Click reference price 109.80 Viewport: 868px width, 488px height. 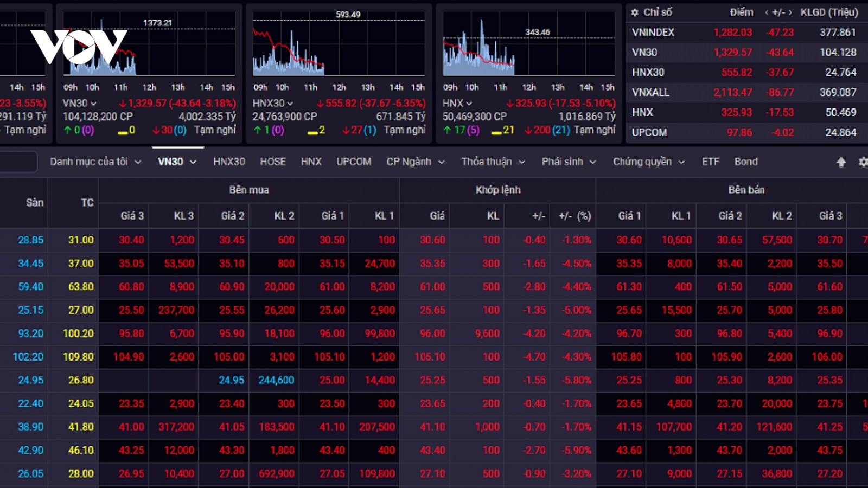(78, 357)
